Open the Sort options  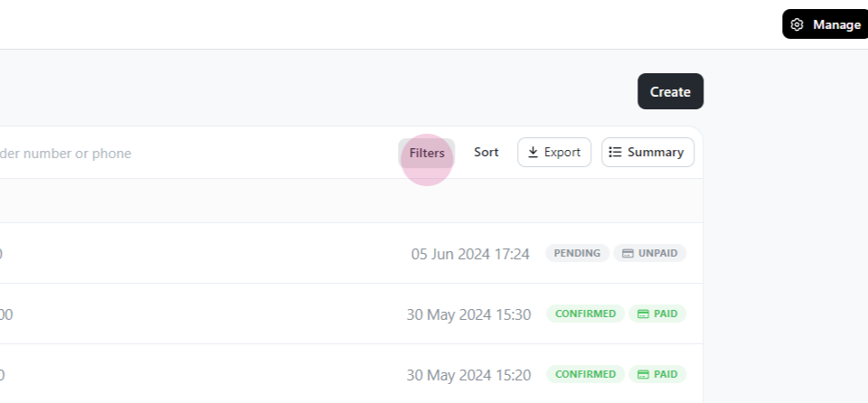coord(486,152)
